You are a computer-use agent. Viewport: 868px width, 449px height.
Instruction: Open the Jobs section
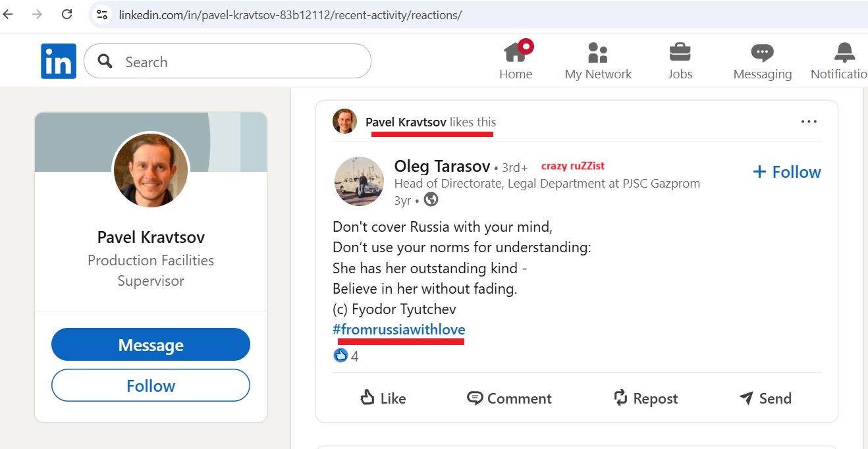[680, 59]
